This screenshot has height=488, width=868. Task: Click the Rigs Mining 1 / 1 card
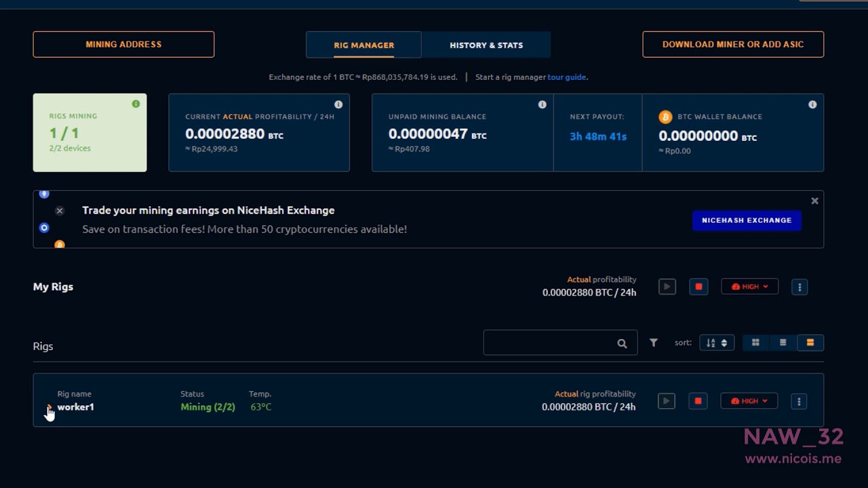[90, 133]
